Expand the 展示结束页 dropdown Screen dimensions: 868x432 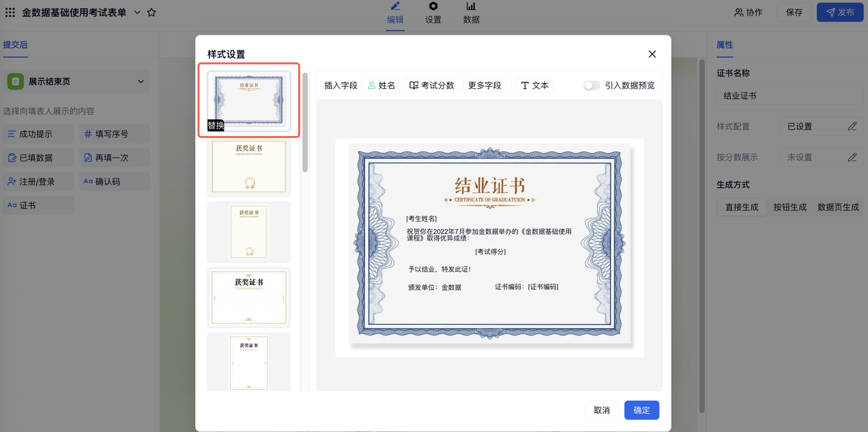pyautogui.click(x=141, y=82)
